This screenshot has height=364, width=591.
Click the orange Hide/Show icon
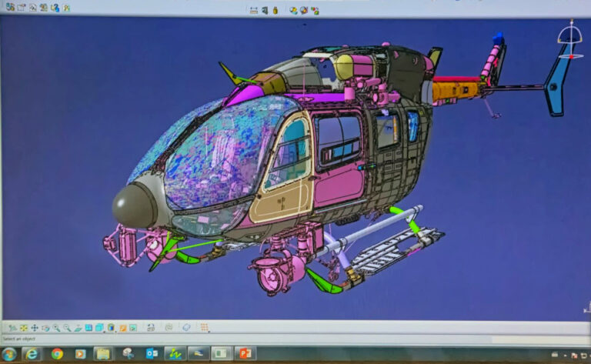click(x=122, y=328)
